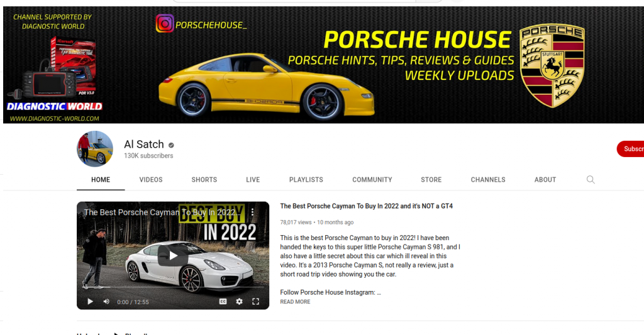
Task: Click the video title overlay in the player
Action: pos(162,212)
